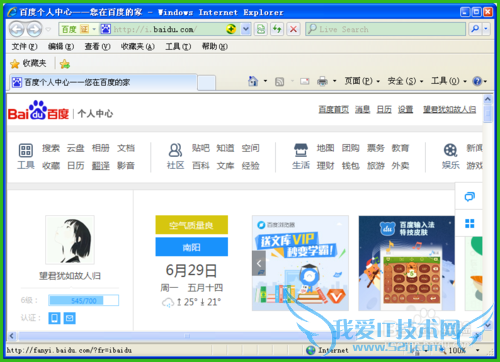Click the 南阳 city button
This screenshot has width=500, height=362.
coord(192,247)
